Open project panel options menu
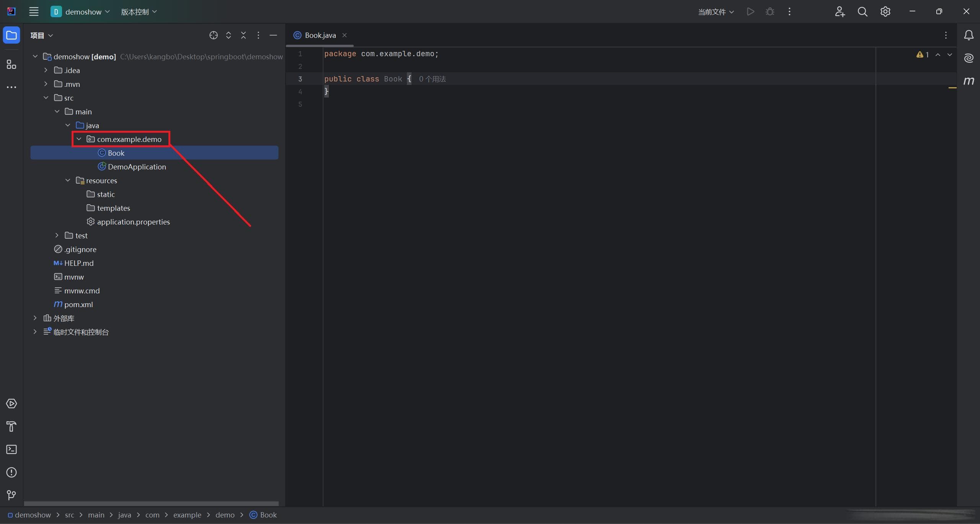Viewport: 980px width, 524px height. click(258, 35)
